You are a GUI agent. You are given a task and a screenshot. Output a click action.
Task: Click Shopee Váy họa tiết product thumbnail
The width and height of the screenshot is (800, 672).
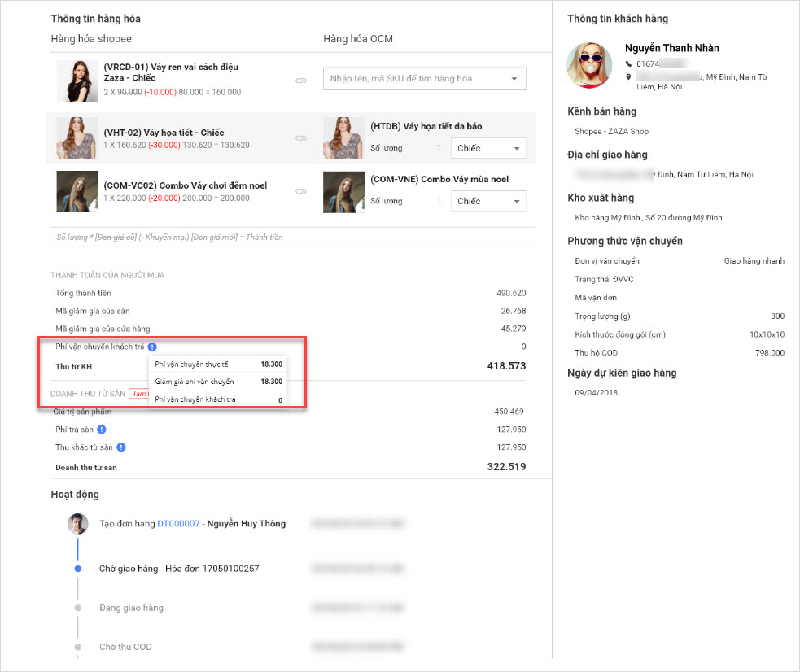click(77, 137)
